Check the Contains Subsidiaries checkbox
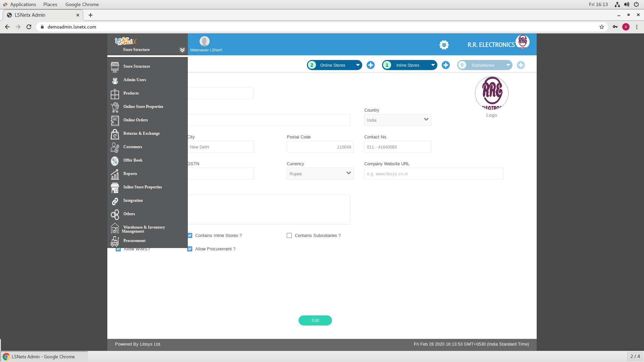Viewport: 644px width, 362px height. pyautogui.click(x=289, y=236)
